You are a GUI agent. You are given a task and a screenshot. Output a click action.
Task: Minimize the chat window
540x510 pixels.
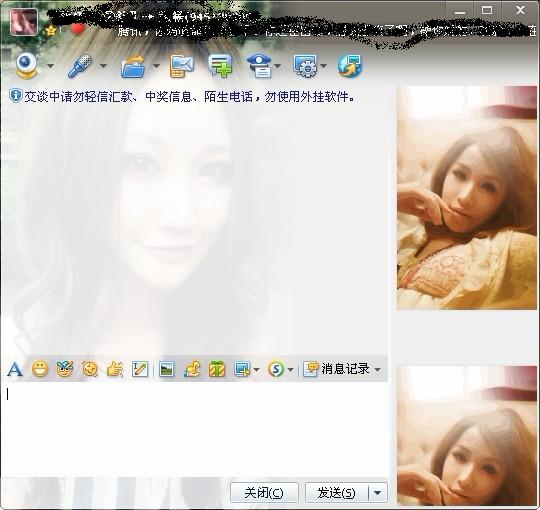pyautogui.click(x=460, y=11)
